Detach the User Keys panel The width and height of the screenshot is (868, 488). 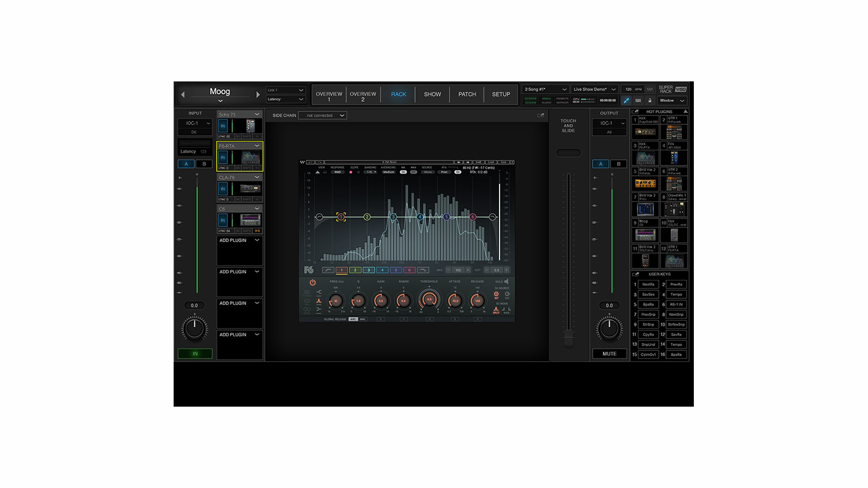coord(636,274)
